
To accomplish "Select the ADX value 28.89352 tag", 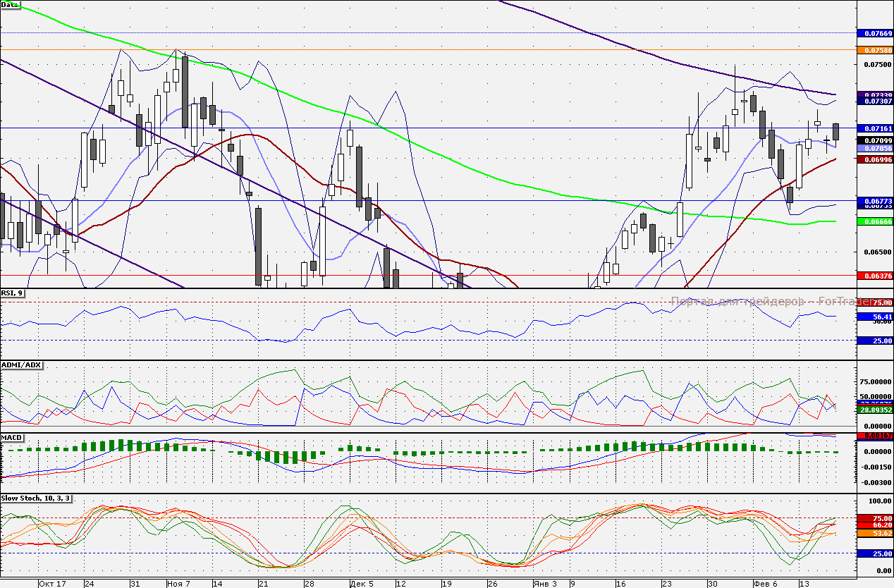I will [x=874, y=409].
